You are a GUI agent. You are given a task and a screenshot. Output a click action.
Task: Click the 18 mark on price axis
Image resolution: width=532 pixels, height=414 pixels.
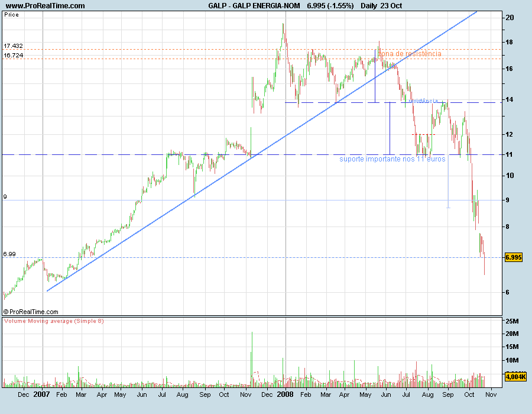point(510,43)
